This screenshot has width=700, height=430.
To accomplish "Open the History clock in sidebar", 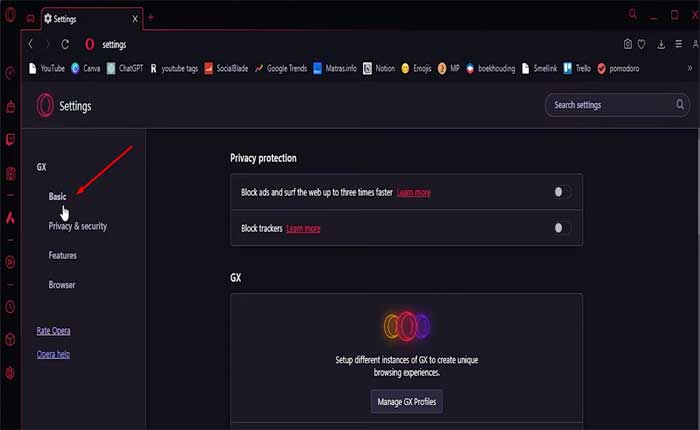I will tap(10, 307).
